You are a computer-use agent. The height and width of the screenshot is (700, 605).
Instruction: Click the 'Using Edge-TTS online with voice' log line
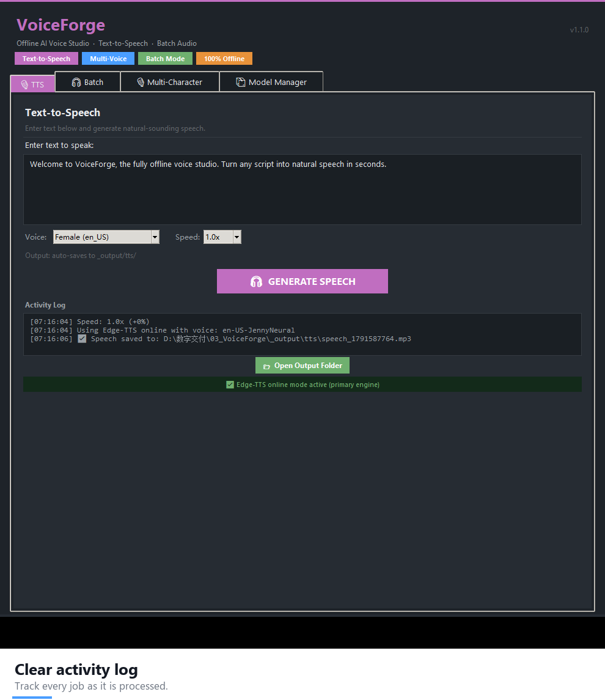coord(163,330)
